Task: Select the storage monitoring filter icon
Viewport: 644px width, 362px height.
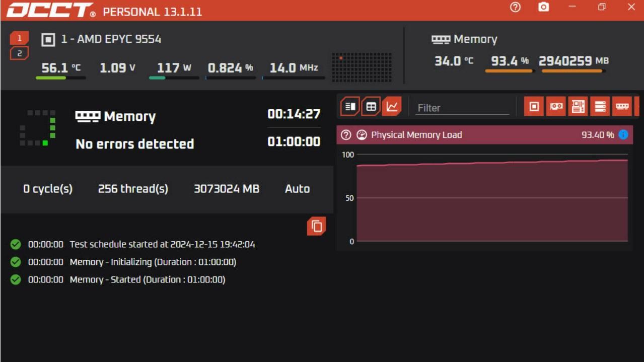Action: point(600,107)
